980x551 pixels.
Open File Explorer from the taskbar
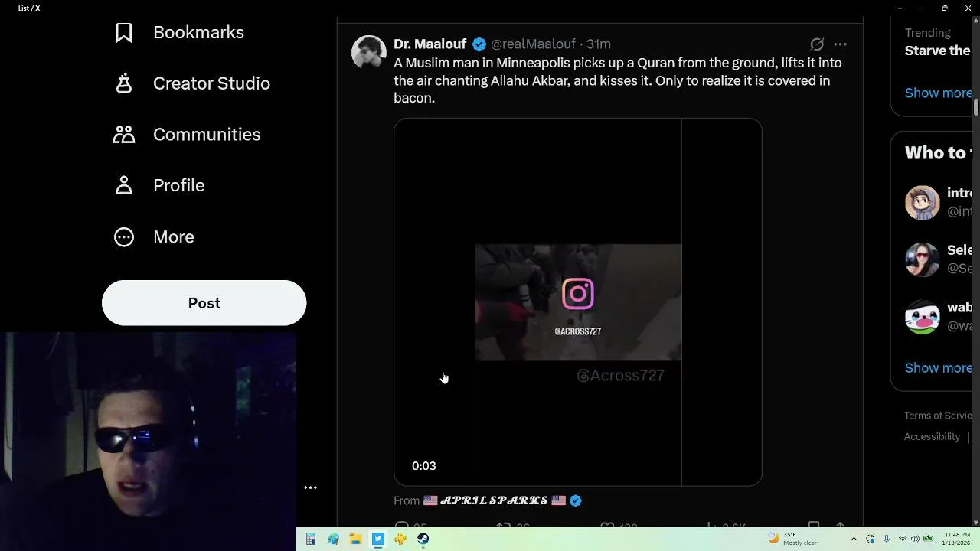[355, 540]
